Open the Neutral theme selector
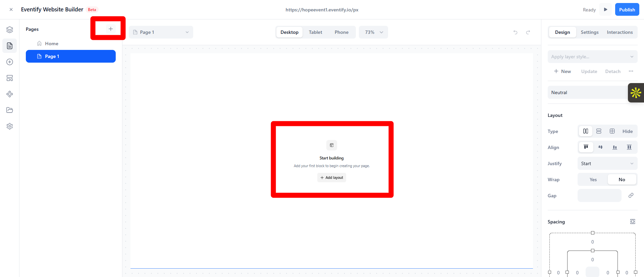 pos(588,92)
